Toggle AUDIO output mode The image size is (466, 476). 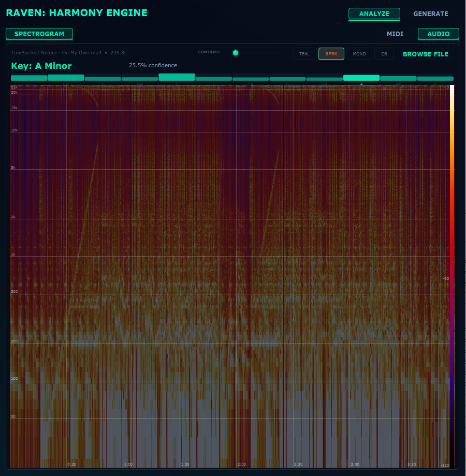coord(438,34)
